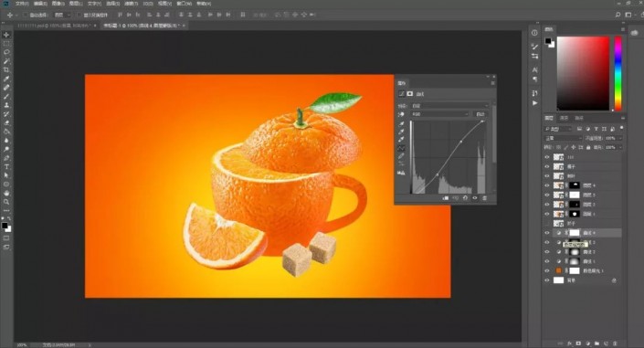The height and width of the screenshot is (348, 644).
Task: Delete the curves adjustment via the trash icon
Action: (x=485, y=198)
